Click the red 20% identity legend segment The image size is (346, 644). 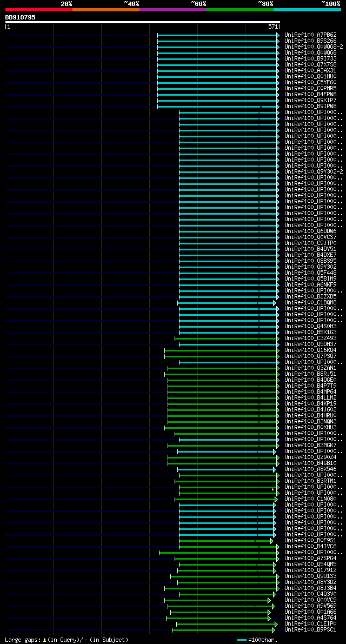coord(39,9)
